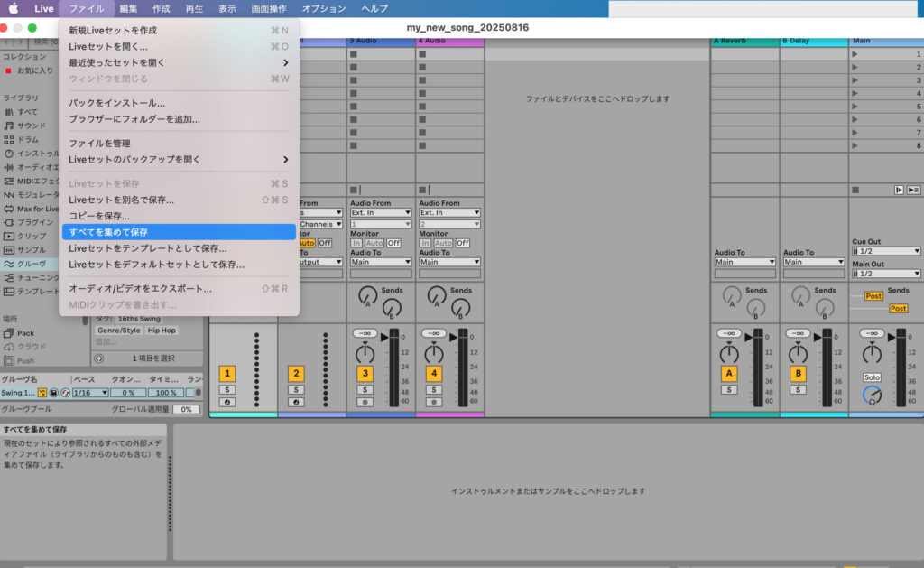Select the クリップ category icon
The image size is (924, 568).
[8, 236]
